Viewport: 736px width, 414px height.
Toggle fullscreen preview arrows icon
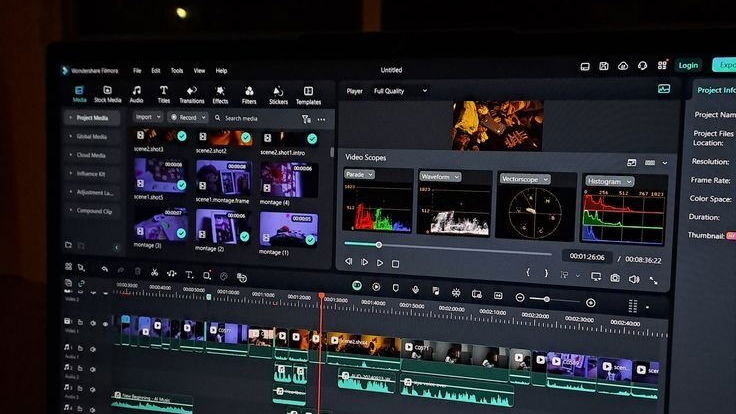[x=653, y=281]
